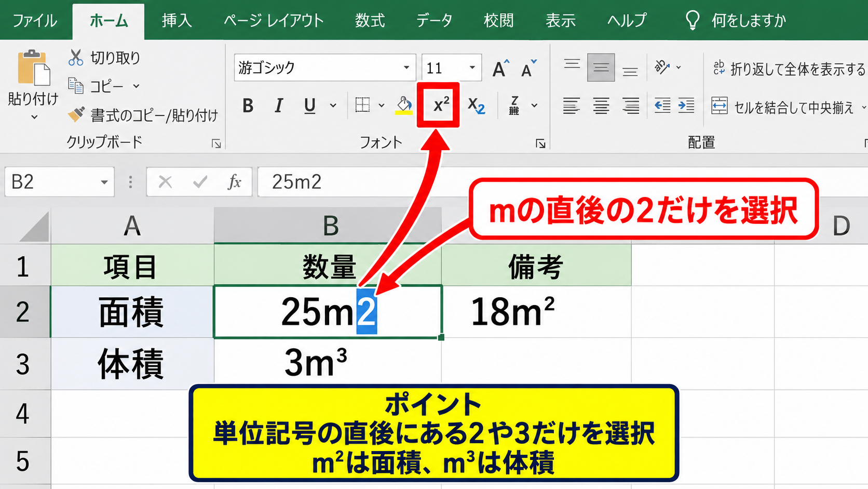Click the Paste clipboard icon
Image resolution: width=868 pixels, height=489 pixels.
pos(34,67)
